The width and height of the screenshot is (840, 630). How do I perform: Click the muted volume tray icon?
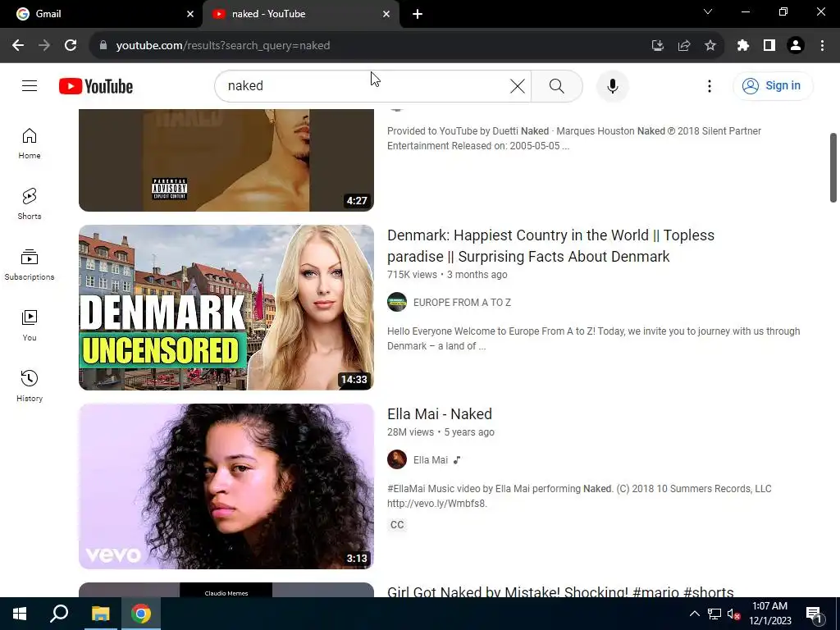point(733,614)
